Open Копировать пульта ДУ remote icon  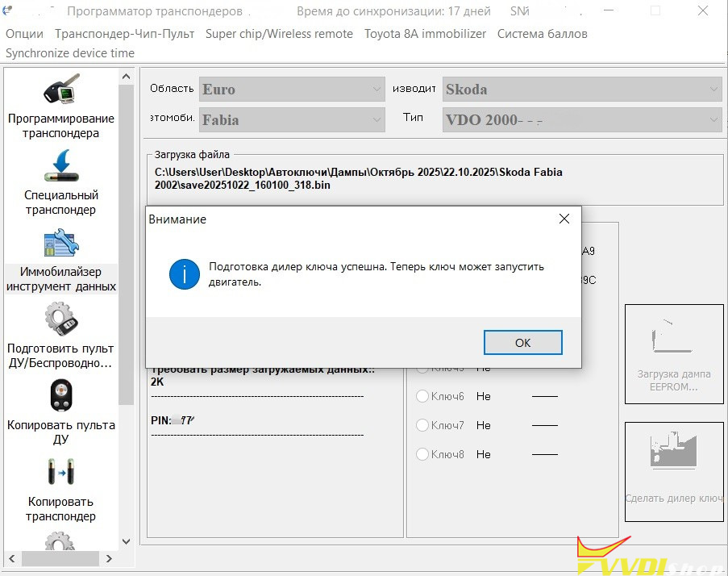[60, 396]
